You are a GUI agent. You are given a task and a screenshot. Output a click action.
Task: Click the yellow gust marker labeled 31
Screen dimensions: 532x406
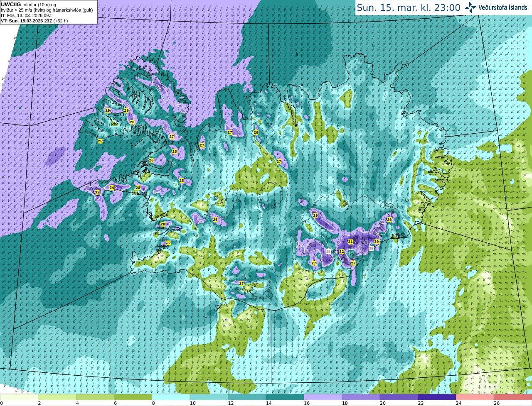350,242
